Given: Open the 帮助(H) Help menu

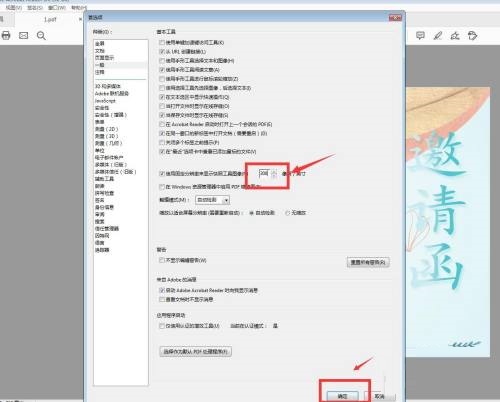Looking at the screenshot, I should (x=79, y=7).
